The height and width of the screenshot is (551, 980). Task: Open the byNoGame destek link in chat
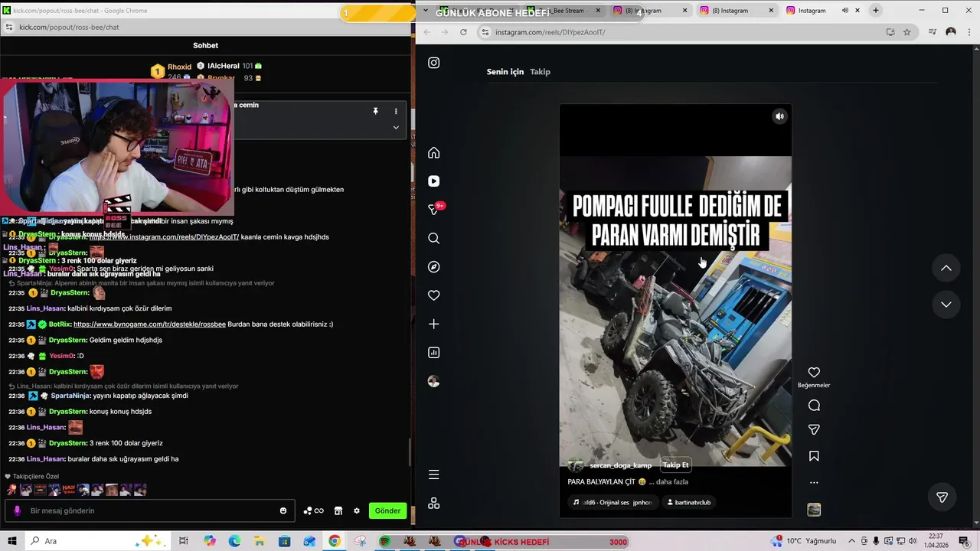pyautogui.click(x=149, y=324)
